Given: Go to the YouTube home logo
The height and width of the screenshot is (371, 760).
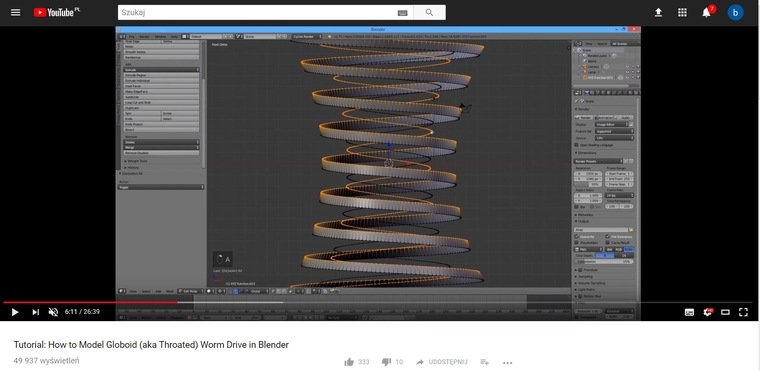Looking at the screenshot, I should [57, 12].
